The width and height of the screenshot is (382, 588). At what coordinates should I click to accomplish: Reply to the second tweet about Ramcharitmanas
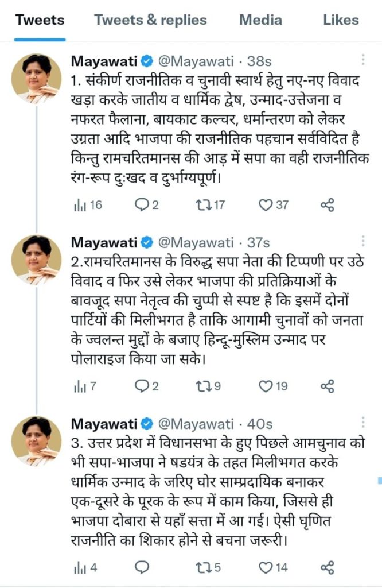[141, 386]
